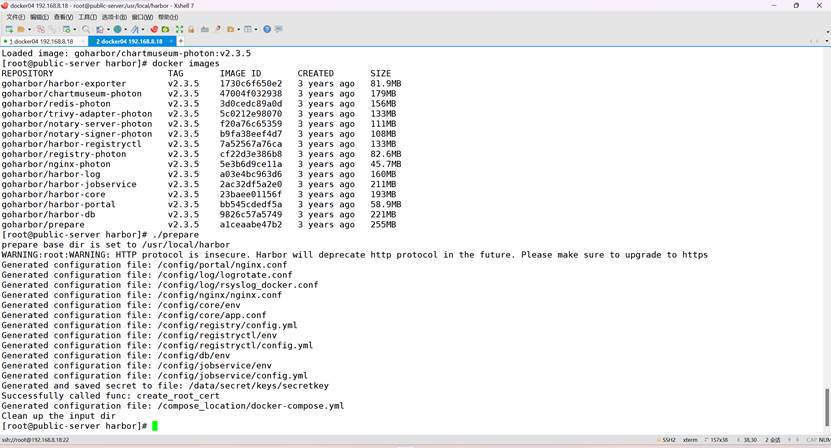Open the 窗口(W) menu
Image resolution: width=831 pixels, height=448 pixels.
pyautogui.click(x=142, y=17)
